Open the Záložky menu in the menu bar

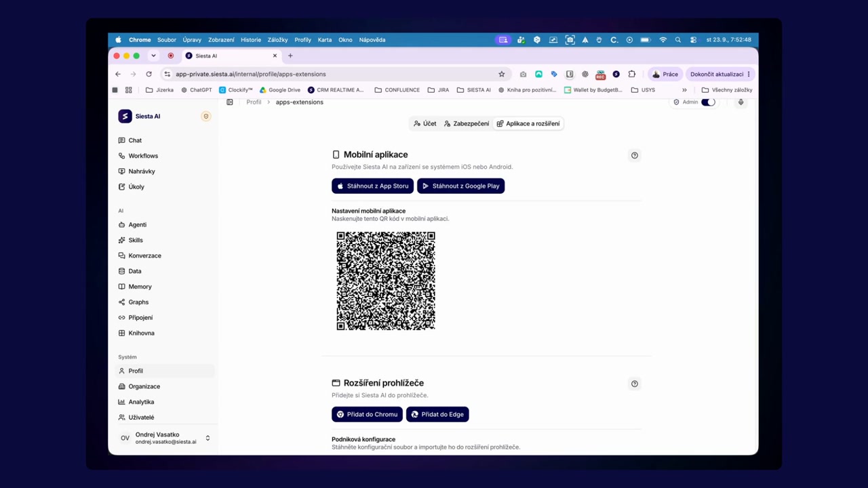click(x=278, y=40)
